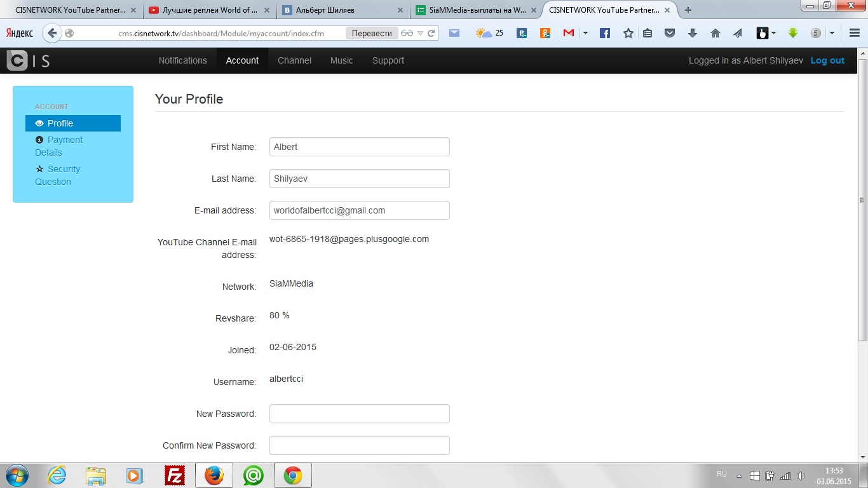868x488 pixels.
Task: Switch to Google Chrome on the taskbar
Action: click(292, 475)
